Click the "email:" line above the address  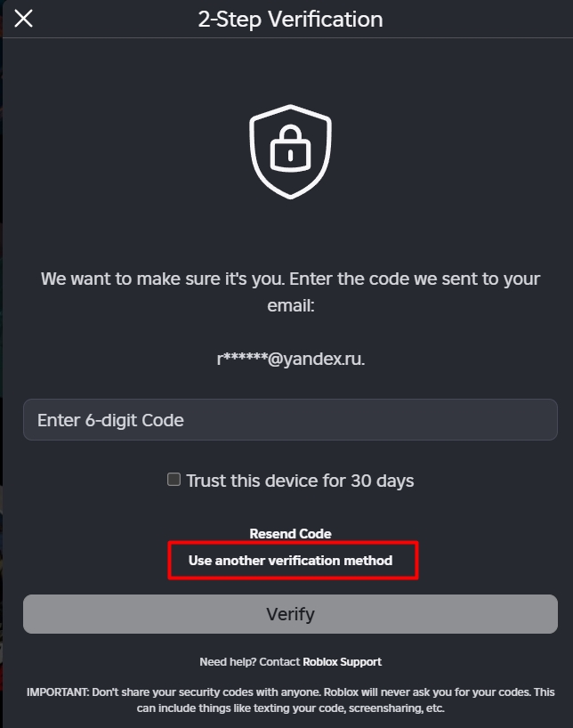point(290,305)
